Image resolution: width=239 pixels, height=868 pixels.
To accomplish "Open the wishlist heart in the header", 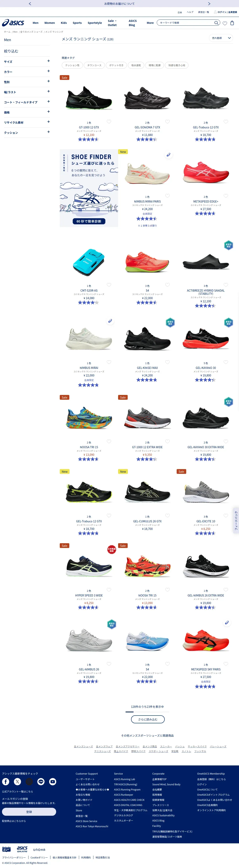I will click(x=225, y=23).
